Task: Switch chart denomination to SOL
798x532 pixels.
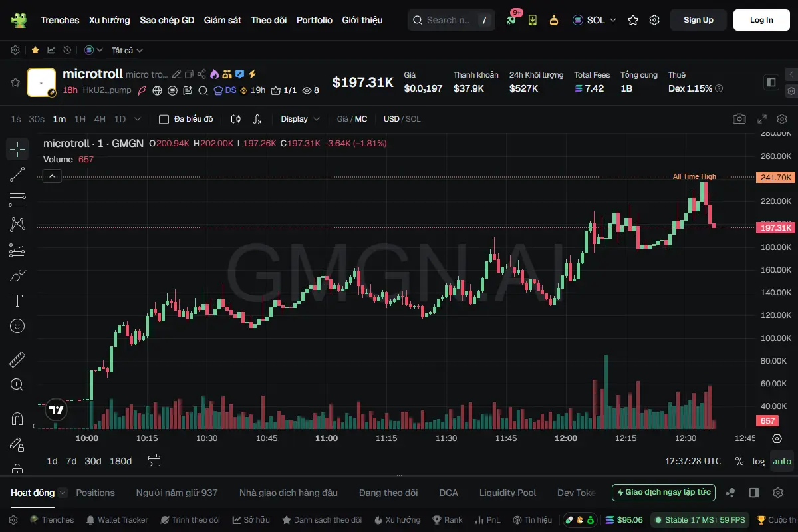Action: pyautogui.click(x=413, y=119)
